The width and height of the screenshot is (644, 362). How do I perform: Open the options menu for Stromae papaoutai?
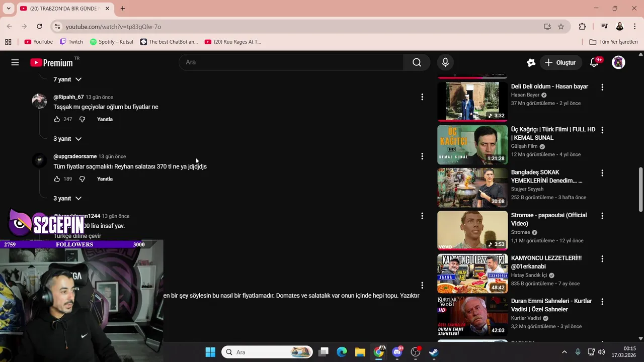[x=602, y=216]
